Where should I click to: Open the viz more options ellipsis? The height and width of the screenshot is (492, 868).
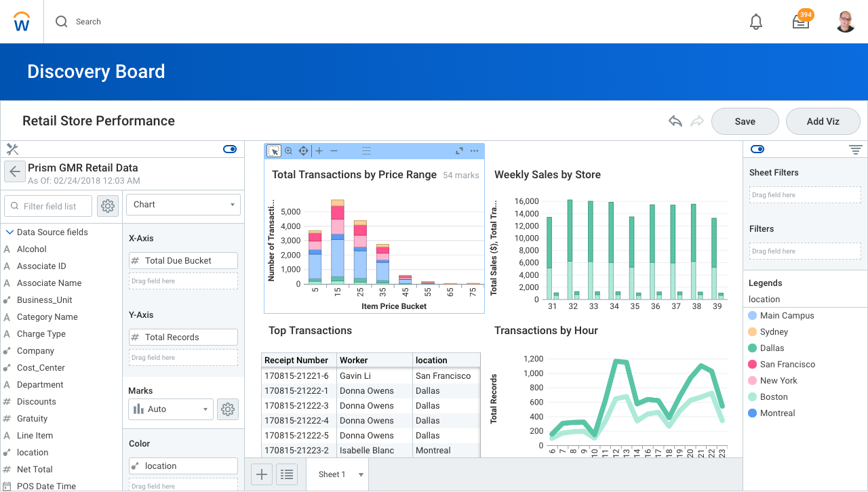pos(474,150)
